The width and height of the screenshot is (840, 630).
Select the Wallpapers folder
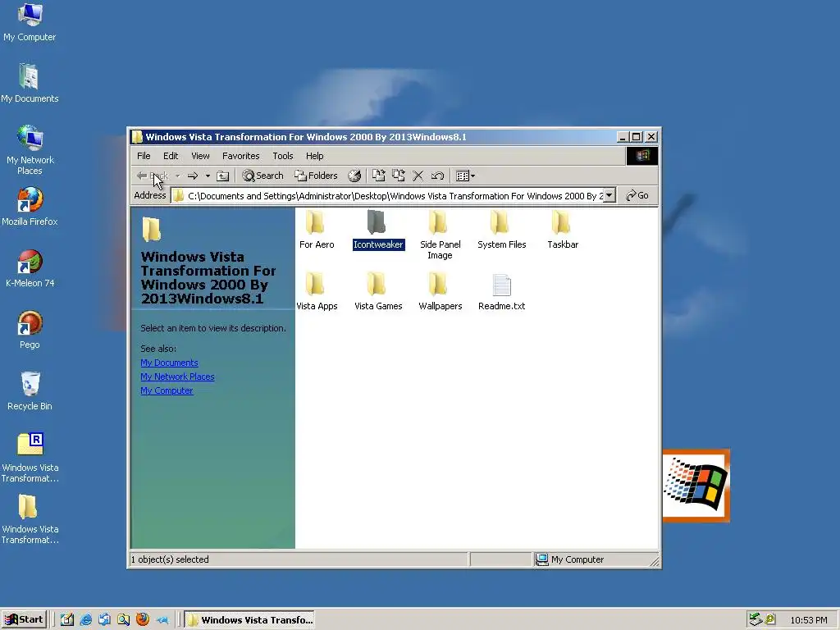[x=440, y=291]
